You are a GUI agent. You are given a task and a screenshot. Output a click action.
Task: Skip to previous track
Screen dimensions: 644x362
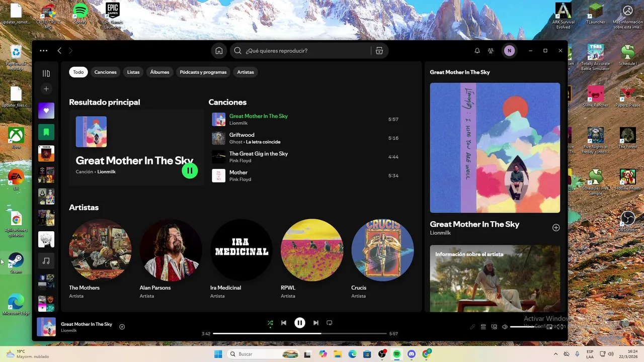point(284,323)
